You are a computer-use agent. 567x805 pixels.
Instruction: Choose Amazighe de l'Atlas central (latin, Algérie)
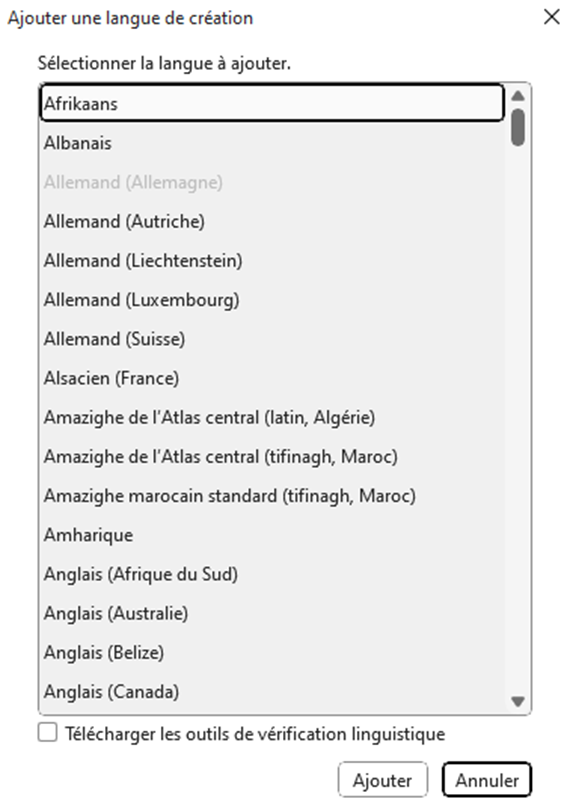pos(272,417)
